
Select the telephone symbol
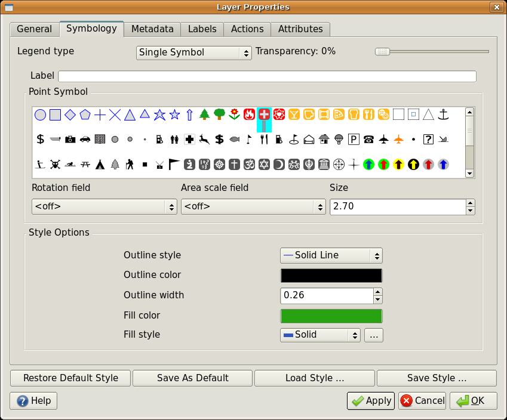(x=368, y=140)
